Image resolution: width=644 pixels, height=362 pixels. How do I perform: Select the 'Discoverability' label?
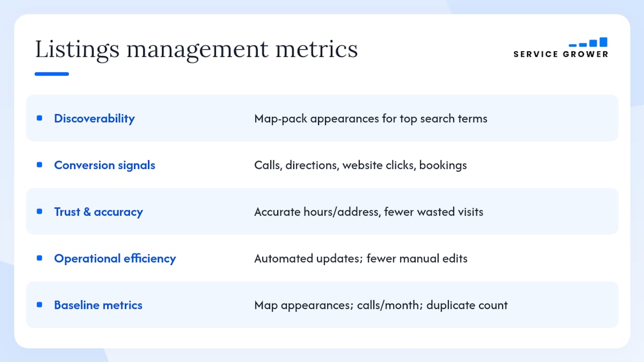pyautogui.click(x=95, y=119)
